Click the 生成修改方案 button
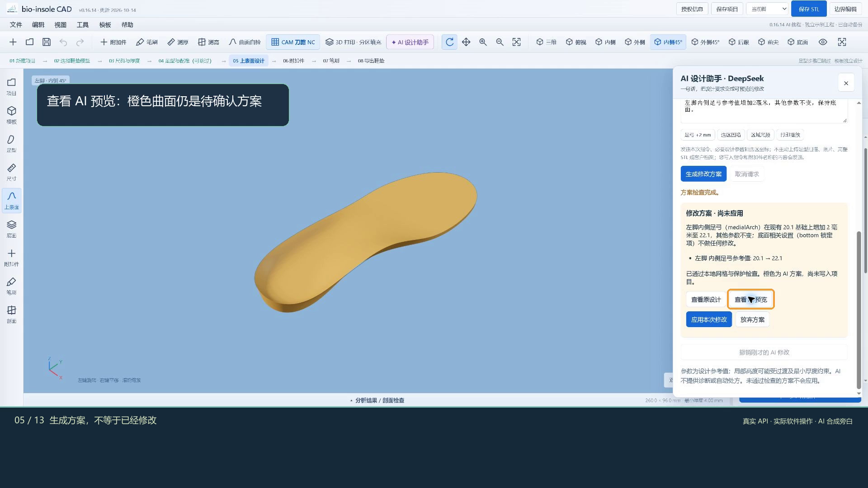The width and height of the screenshot is (868, 488). 703,174
